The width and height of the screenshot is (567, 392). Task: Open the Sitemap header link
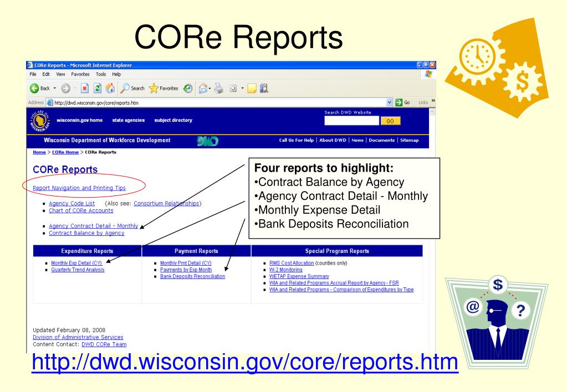[x=410, y=140]
